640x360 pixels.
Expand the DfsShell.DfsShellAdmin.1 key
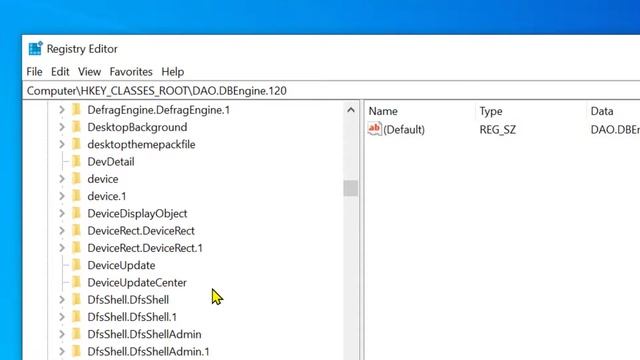pyautogui.click(x=62, y=351)
